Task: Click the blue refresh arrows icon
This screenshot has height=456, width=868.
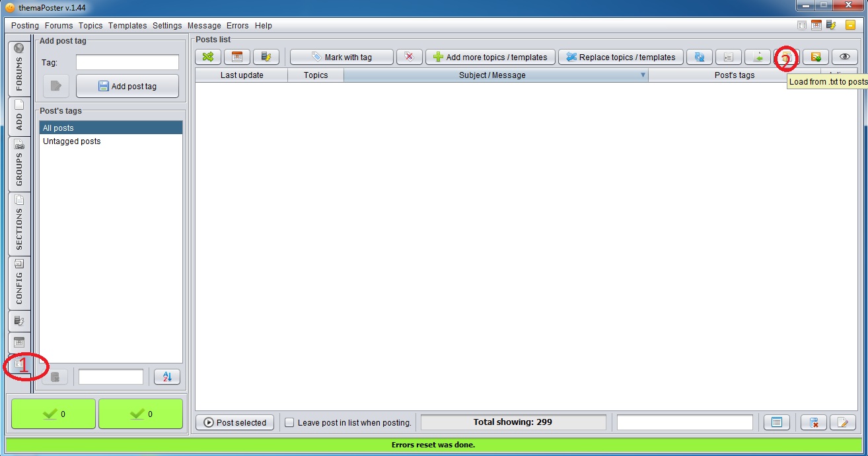Action: coord(700,57)
